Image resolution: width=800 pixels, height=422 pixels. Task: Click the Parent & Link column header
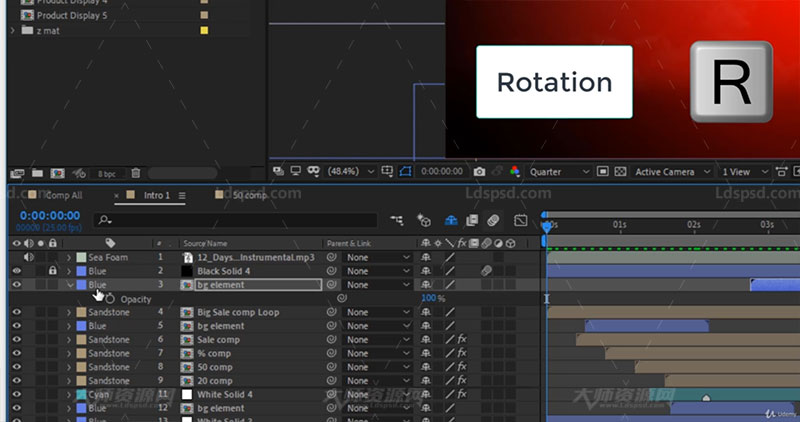tap(349, 243)
